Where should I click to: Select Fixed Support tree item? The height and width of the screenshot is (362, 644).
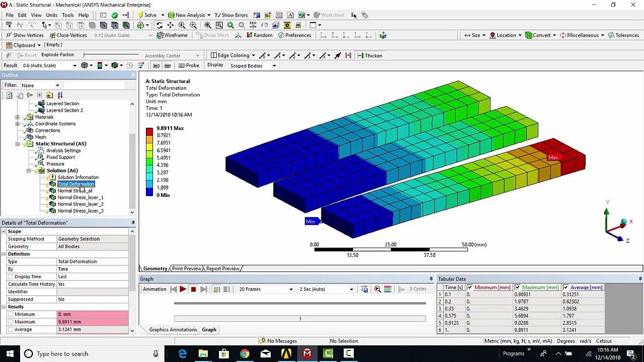(60, 157)
